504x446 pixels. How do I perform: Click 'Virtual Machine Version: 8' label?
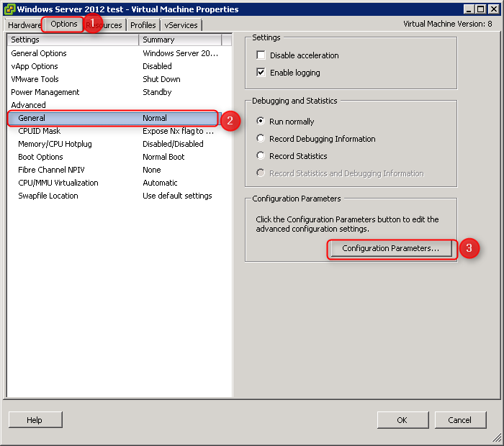[447, 24]
